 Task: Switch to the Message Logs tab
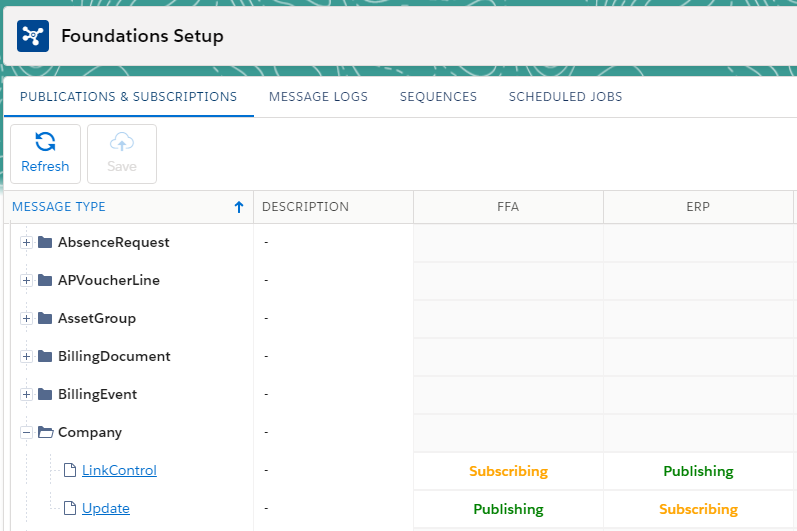(x=318, y=97)
